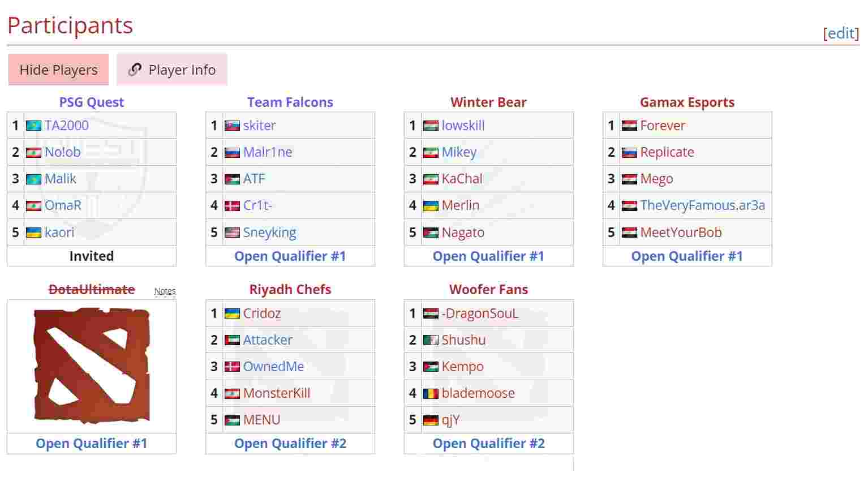Open the PSG Quest team link
The image size is (868, 490).
point(92,102)
